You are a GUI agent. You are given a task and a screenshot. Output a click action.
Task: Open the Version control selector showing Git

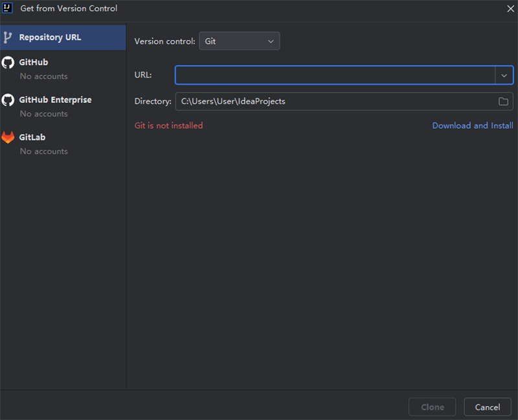pyautogui.click(x=240, y=40)
